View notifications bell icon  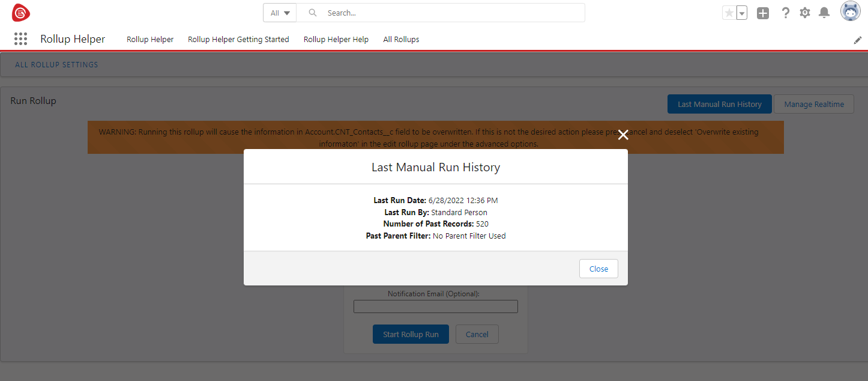tap(825, 13)
